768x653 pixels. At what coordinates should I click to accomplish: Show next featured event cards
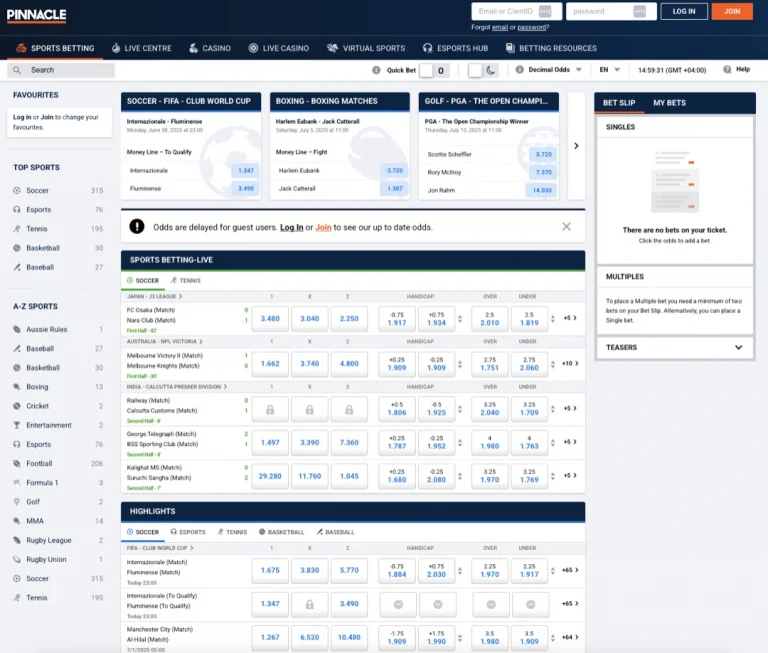click(576, 145)
